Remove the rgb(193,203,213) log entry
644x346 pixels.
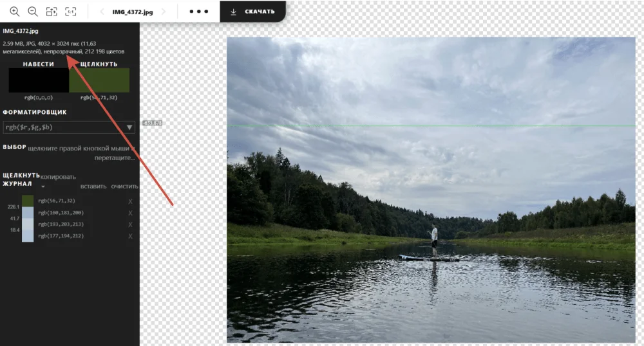tap(130, 224)
